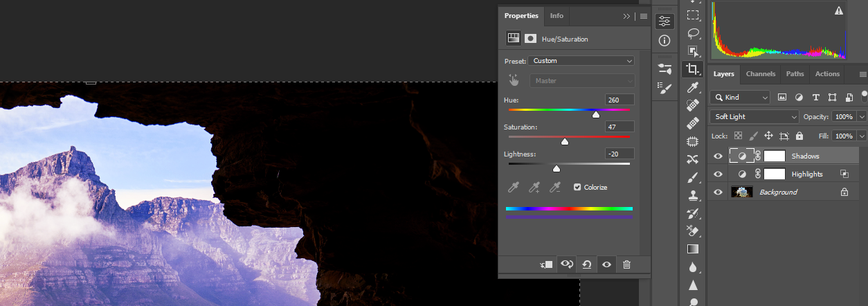
Task: Reset adjustment to defaults
Action: [x=586, y=264]
